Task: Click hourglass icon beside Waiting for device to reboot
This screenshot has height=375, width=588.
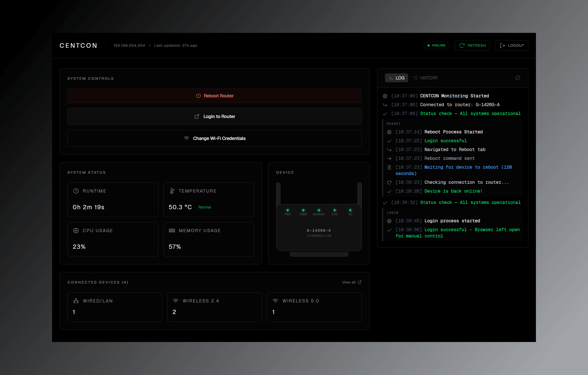Action: (x=389, y=168)
